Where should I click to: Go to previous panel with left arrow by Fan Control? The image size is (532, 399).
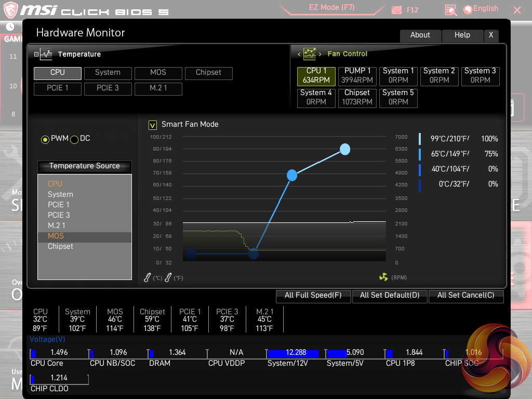coord(299,54)
